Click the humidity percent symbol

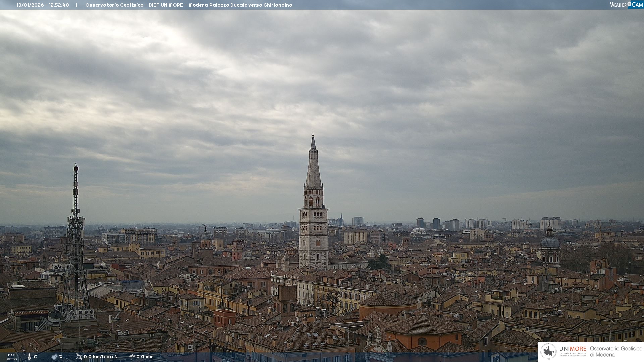pyautogui.click(x=61, y=357)
